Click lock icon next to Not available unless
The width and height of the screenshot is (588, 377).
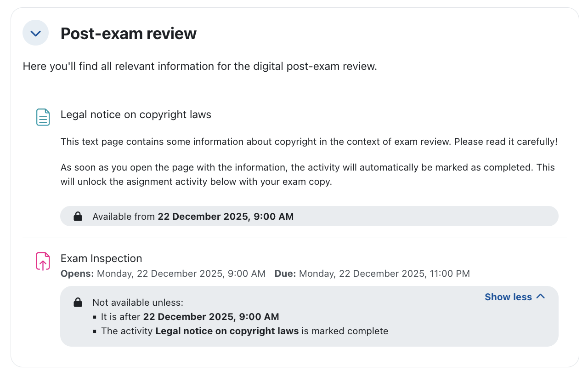coord(78,303)
